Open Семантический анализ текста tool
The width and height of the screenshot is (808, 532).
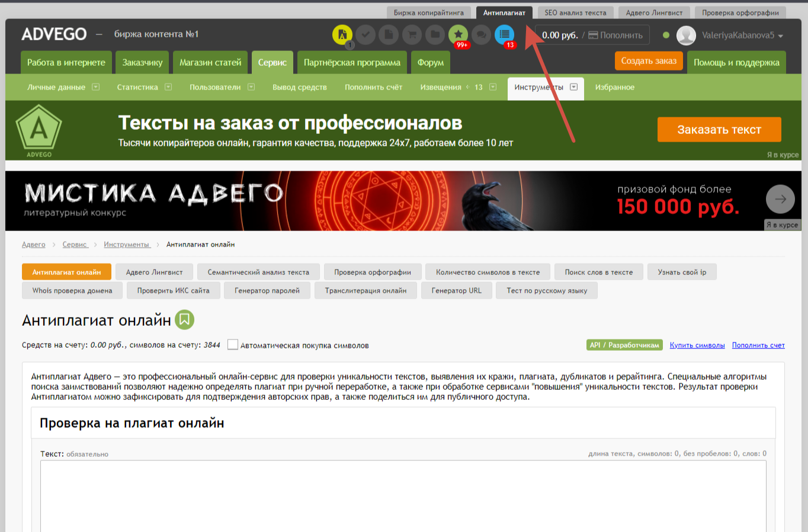[258, 272]
